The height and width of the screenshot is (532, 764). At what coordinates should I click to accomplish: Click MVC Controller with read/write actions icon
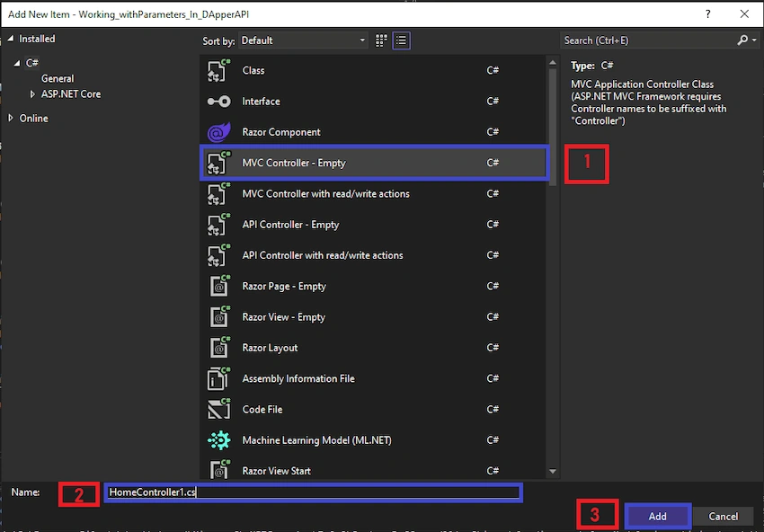(x=218, y=193)
